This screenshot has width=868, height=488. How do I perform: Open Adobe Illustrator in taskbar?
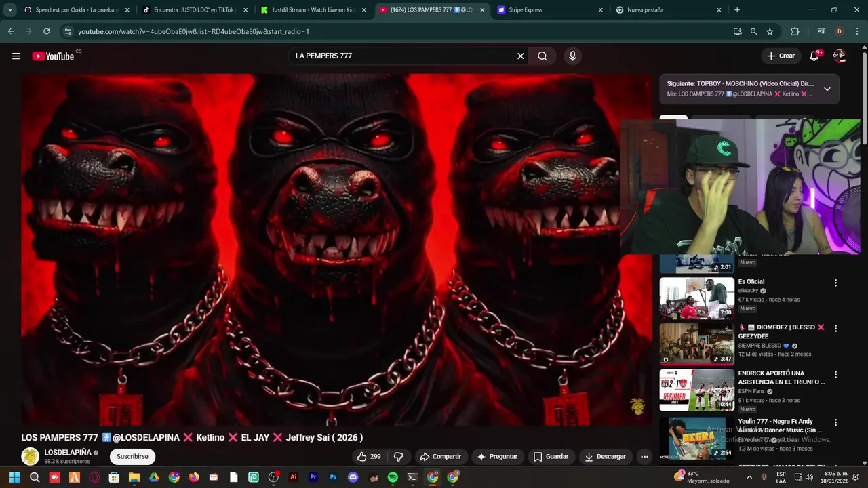293,477
